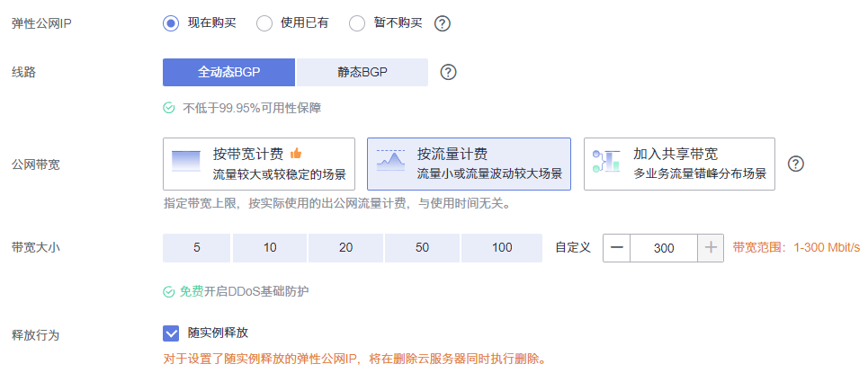Click the plus icon to increase bandwidth
The height and width of the screenshot is (373, 868).
711,247
